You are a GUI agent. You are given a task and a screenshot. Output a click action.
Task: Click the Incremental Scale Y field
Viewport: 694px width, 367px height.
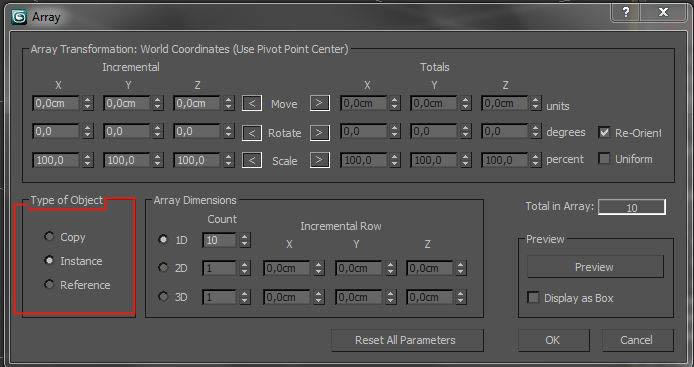127,160
